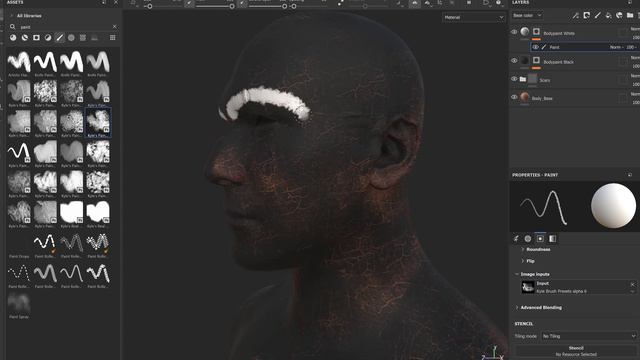Viewport: 640px width, 360px height.
Task: Add a fill layer with the bucket icon
Action: tap(609, 16)
